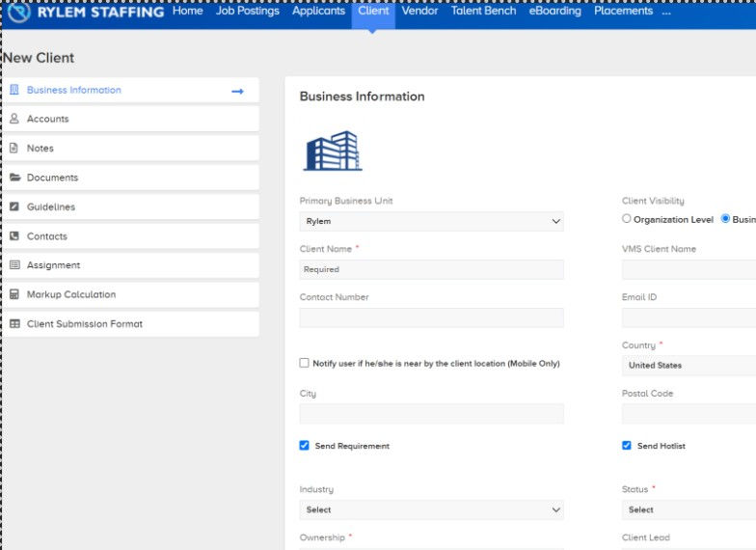
Task: Open the Job Postings menu
Action: click(x=247, y=11)
